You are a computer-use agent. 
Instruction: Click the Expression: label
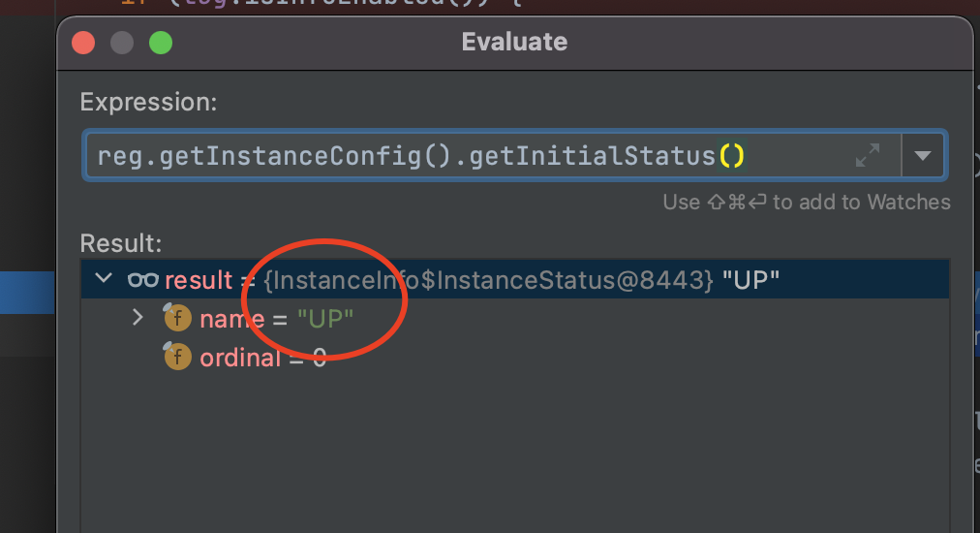pyautogui.click(x=148, y=102)
